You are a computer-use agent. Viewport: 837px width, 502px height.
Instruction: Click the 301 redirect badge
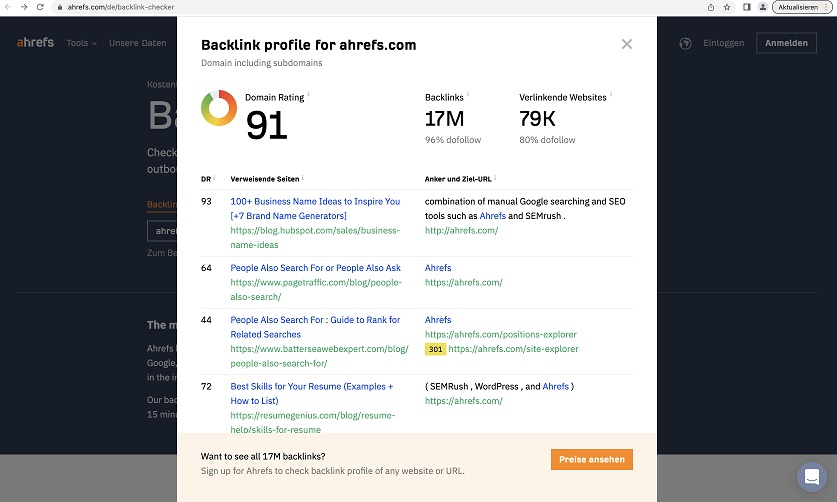coord(436,349)
